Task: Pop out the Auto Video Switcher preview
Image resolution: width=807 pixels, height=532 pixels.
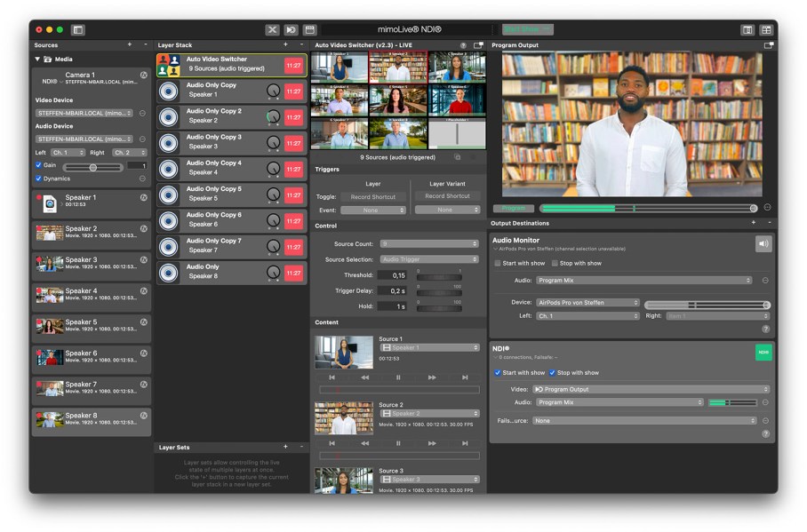Action: 478,45
